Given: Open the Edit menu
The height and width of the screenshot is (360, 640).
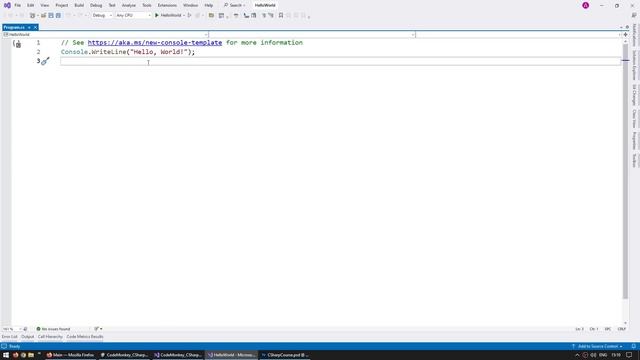Looking at the screenshot, I should point(31,5).
